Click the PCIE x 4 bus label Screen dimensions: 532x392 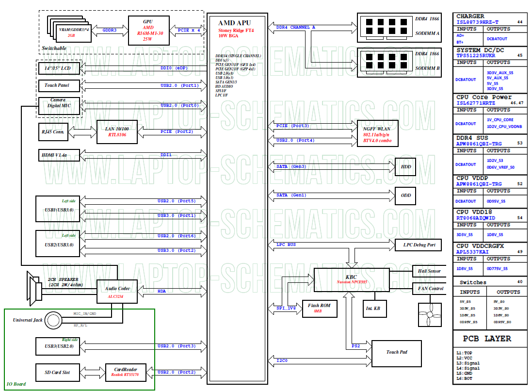189,30
